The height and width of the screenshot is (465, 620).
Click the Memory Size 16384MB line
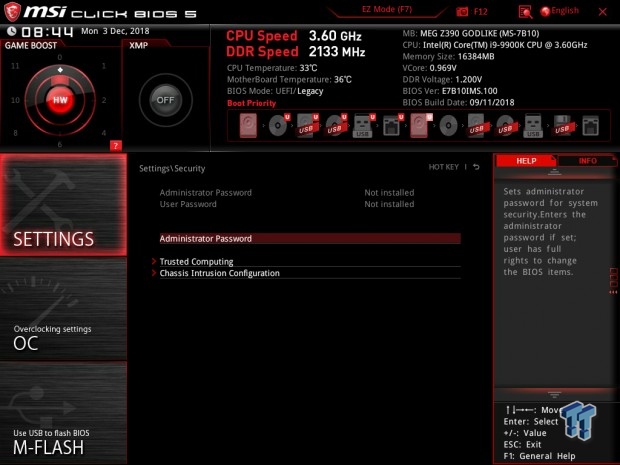pos(448,56)
